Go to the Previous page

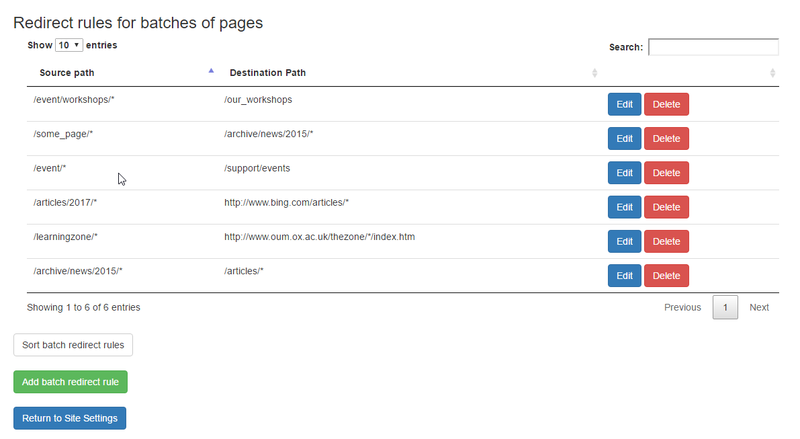pyautogui.click(x=682, y=307)
